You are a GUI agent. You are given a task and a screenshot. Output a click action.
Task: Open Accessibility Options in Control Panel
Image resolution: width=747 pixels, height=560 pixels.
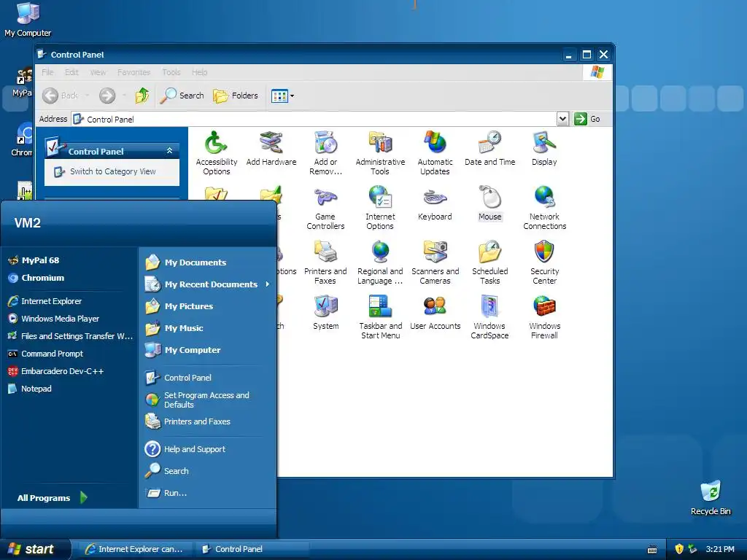216,153
